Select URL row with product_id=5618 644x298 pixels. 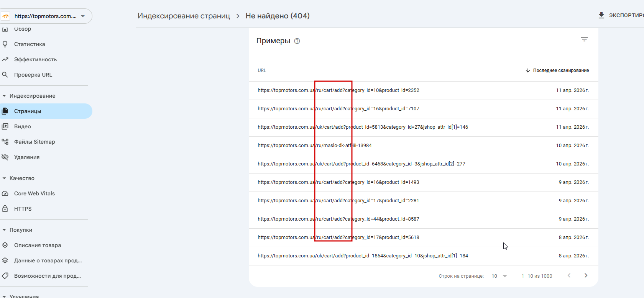coord(423,237)
